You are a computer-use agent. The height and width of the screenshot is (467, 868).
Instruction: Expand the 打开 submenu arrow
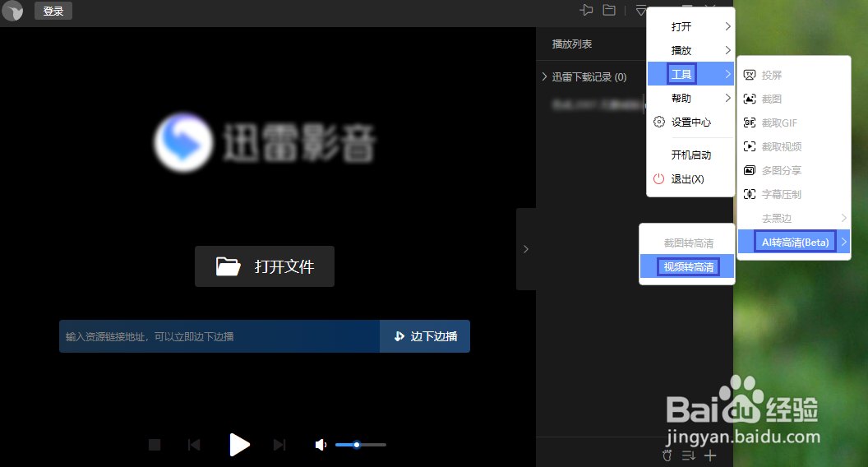point(728,26)
